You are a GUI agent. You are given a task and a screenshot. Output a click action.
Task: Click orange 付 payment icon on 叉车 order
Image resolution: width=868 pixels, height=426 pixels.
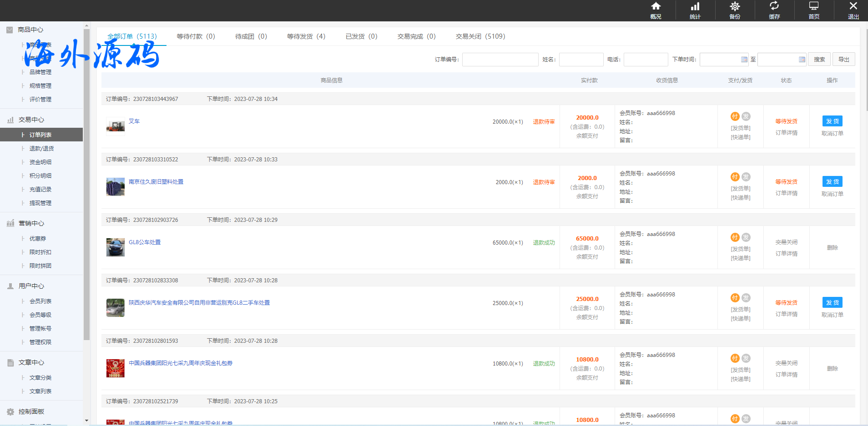pos(735,116)
